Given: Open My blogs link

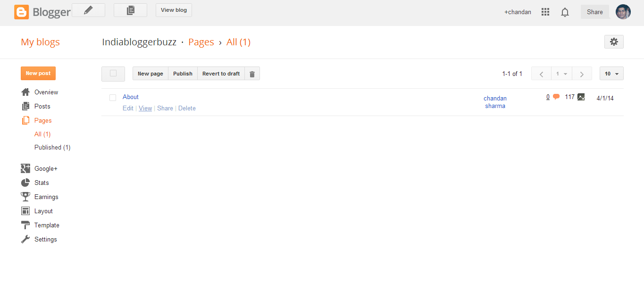Looking at the screenshot, I should click(x=40, y=42).
